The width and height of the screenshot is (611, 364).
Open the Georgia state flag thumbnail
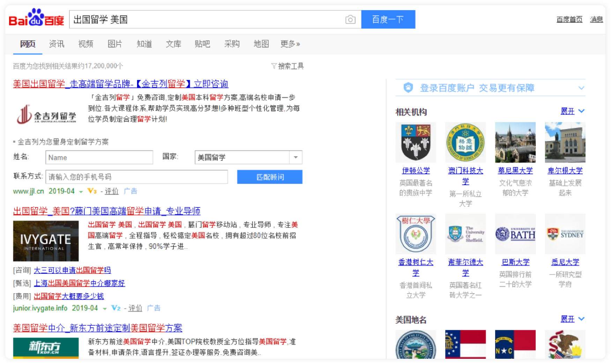tap(465, 344)
